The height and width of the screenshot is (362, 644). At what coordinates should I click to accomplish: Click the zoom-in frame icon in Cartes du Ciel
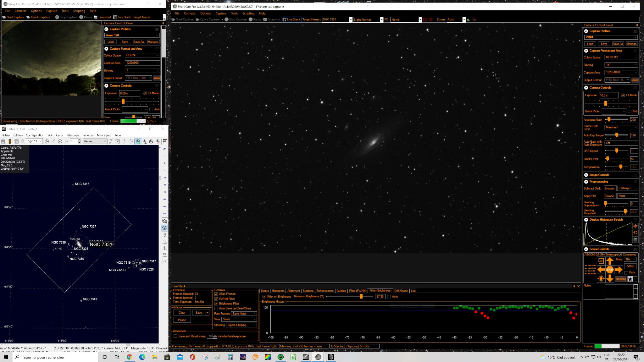click(x=111, y=141)
